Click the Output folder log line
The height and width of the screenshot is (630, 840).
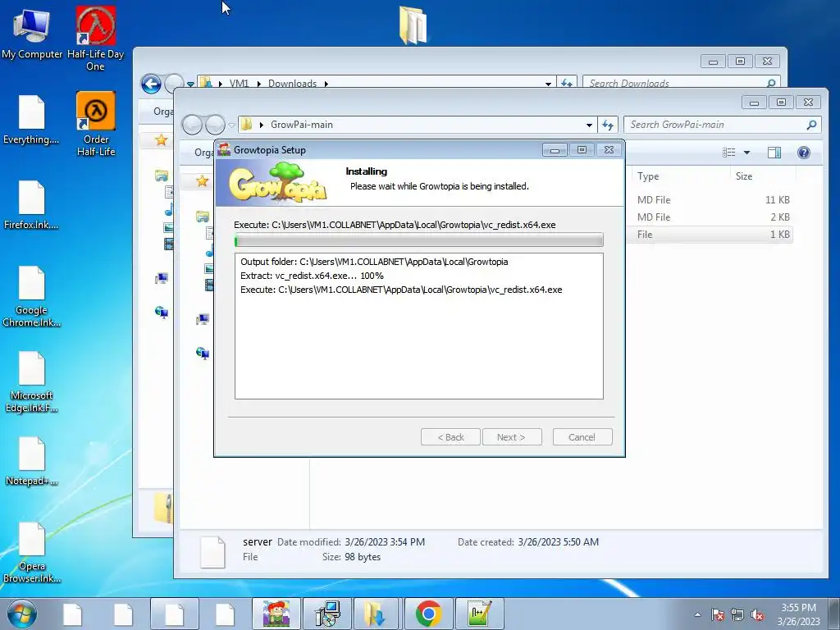click(374, 262)
